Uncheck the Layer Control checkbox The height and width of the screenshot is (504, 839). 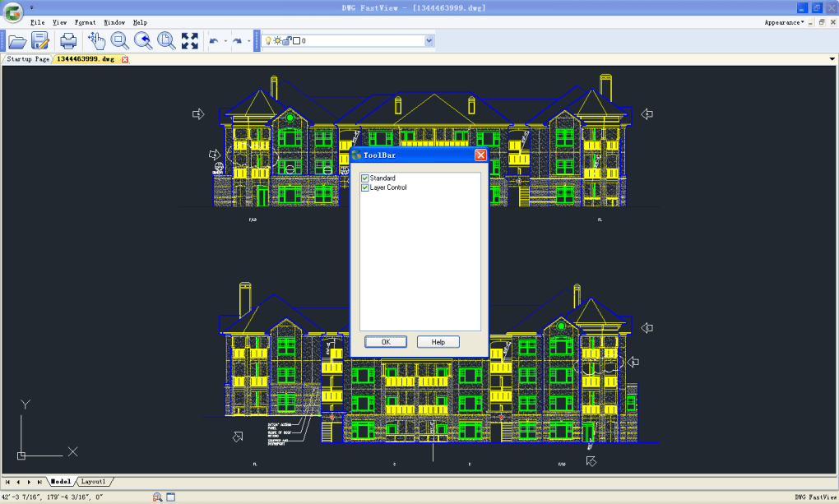point(364,187)
